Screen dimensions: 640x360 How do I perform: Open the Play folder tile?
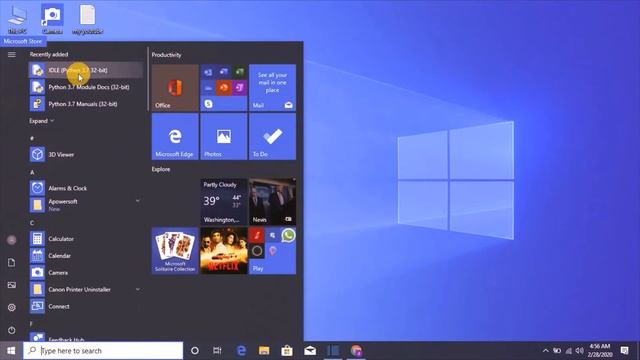(272, 251)
